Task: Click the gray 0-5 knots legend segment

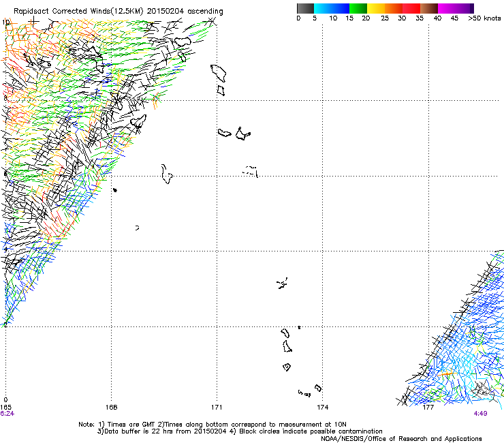Action: click(x=305, y=8)
